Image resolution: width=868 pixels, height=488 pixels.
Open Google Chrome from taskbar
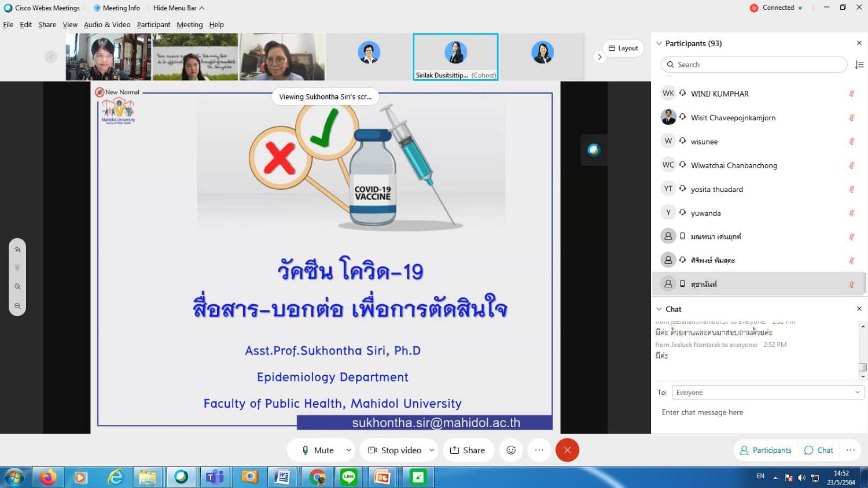[317, 478]
